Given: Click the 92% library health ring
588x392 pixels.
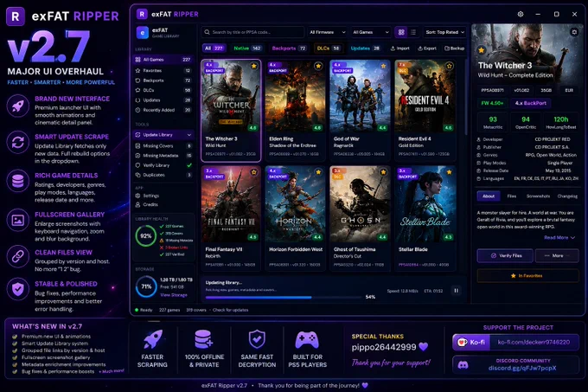Looking at the screenshot, I should (x=145, y=236).
